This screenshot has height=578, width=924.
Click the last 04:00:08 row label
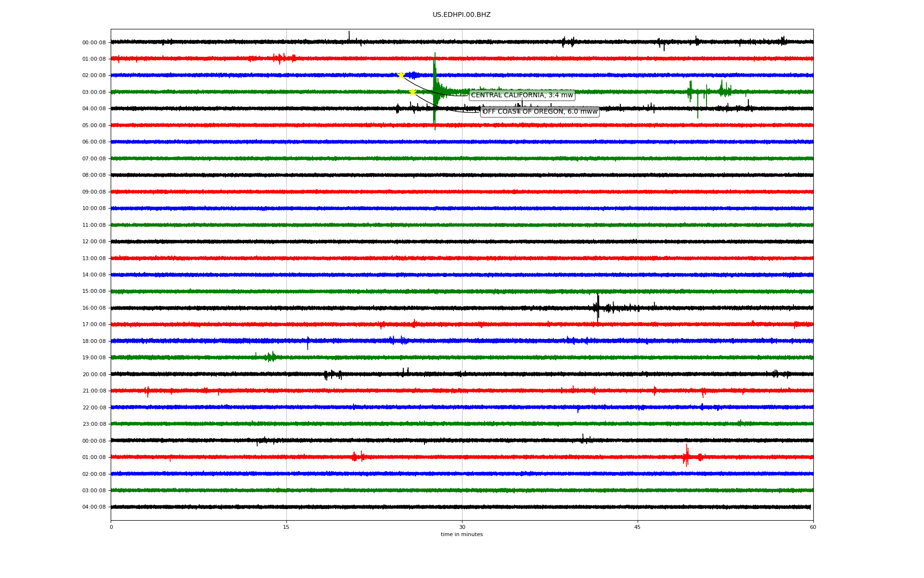tap(94, 507)
